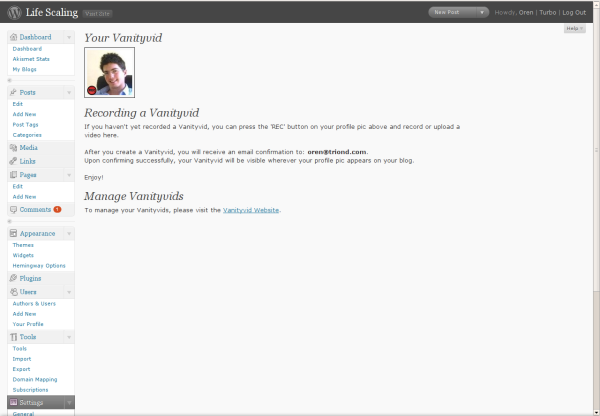This screenshot has width=600, height=416.
Task: Click the Visit Site button
Action: (x=98, y=13)
